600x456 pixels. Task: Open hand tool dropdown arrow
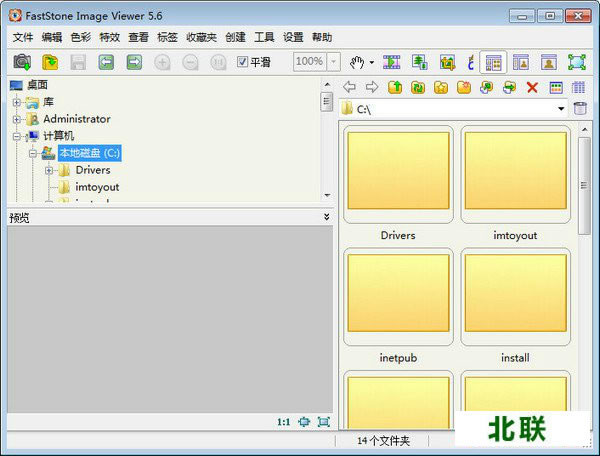coord(372,62)
